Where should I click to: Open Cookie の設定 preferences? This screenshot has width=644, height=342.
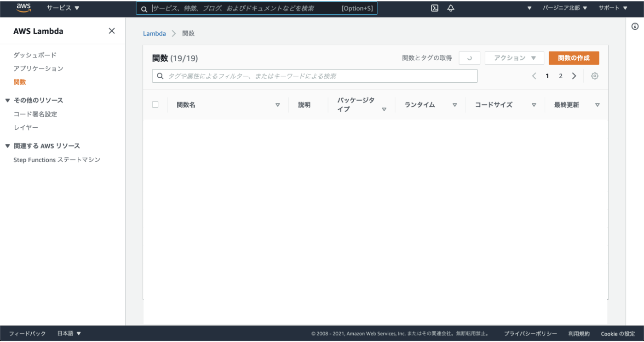[618, 334]
